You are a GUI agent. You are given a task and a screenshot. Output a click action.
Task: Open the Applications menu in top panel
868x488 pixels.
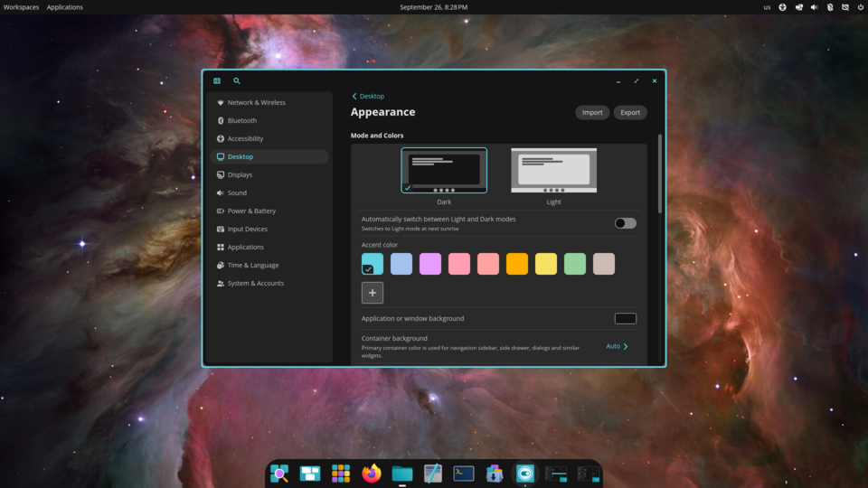[x=65, y=7]
